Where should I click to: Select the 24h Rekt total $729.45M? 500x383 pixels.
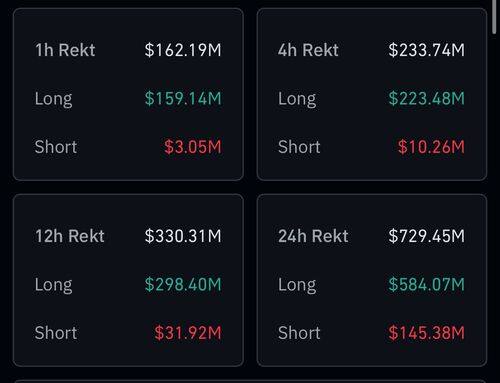click(x=427, y=236)
